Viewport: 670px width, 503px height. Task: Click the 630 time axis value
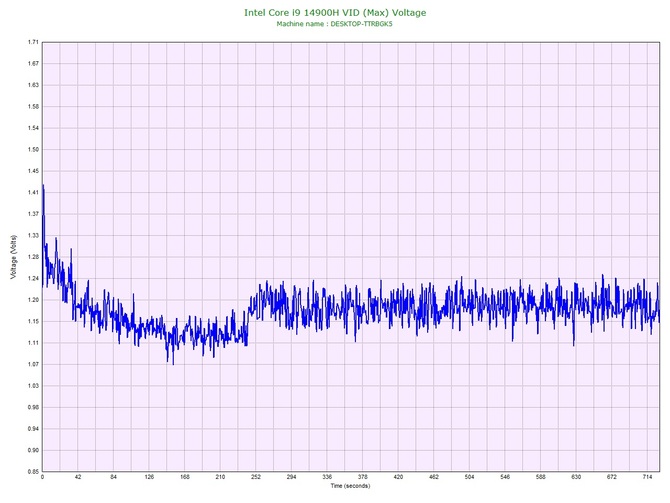tap(576, 477)
